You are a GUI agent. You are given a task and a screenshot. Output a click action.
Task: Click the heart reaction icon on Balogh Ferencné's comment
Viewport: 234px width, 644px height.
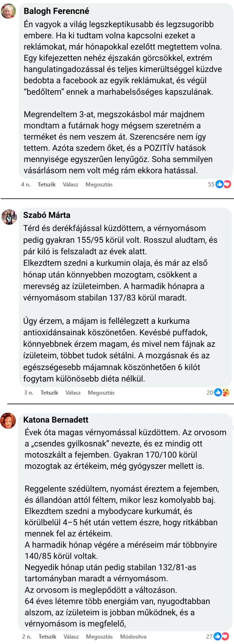pos(227,184)
